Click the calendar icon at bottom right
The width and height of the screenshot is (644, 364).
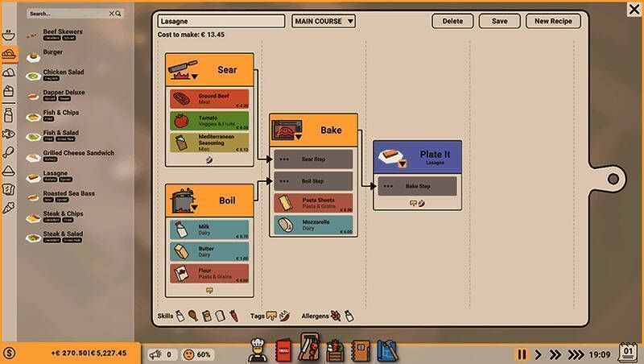[627, 352]
